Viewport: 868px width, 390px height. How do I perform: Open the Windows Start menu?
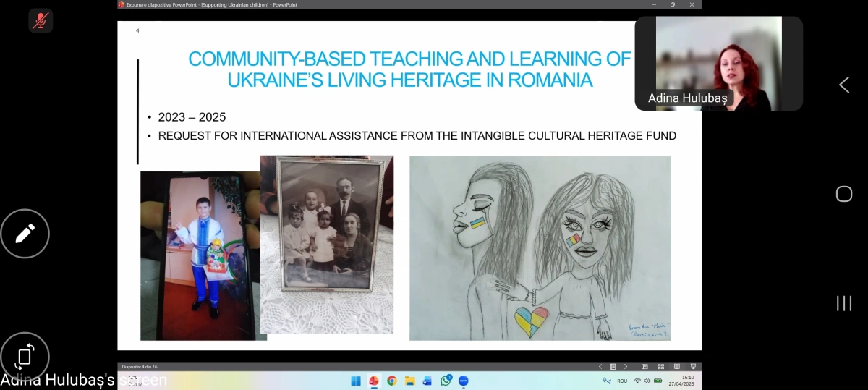pyautogui.click(x=356, y=381)
